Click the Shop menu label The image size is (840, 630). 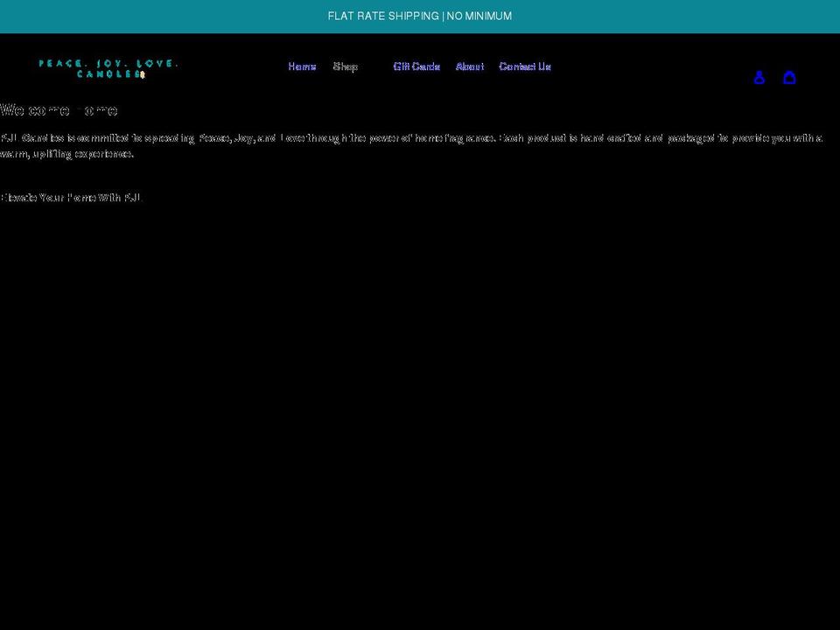point(346,66)
